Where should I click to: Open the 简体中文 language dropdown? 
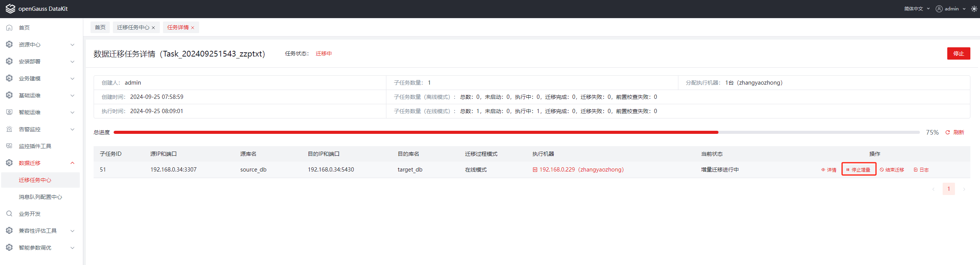click(916, 9)
